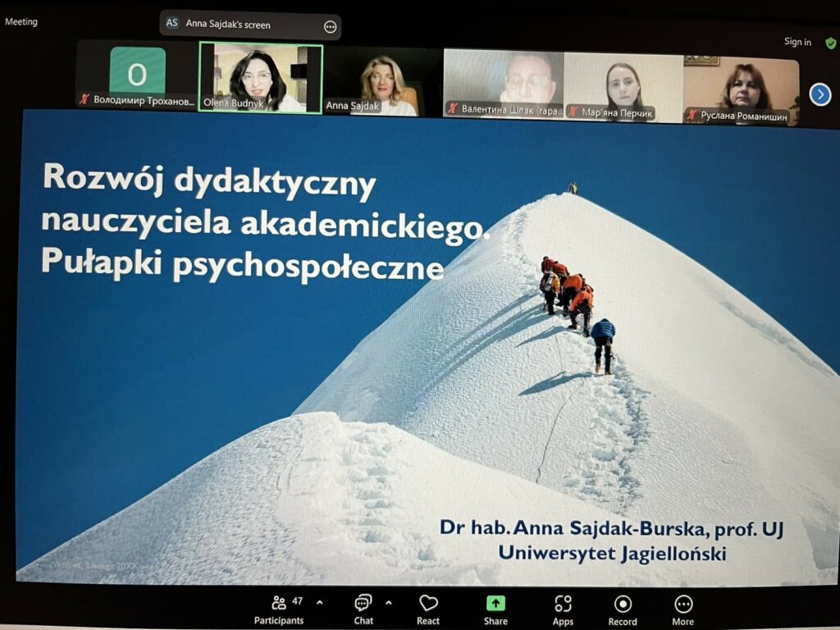Screen dimensions: 840x630
Task: Click the green security shield icon
Action: [x=830, y=42]
